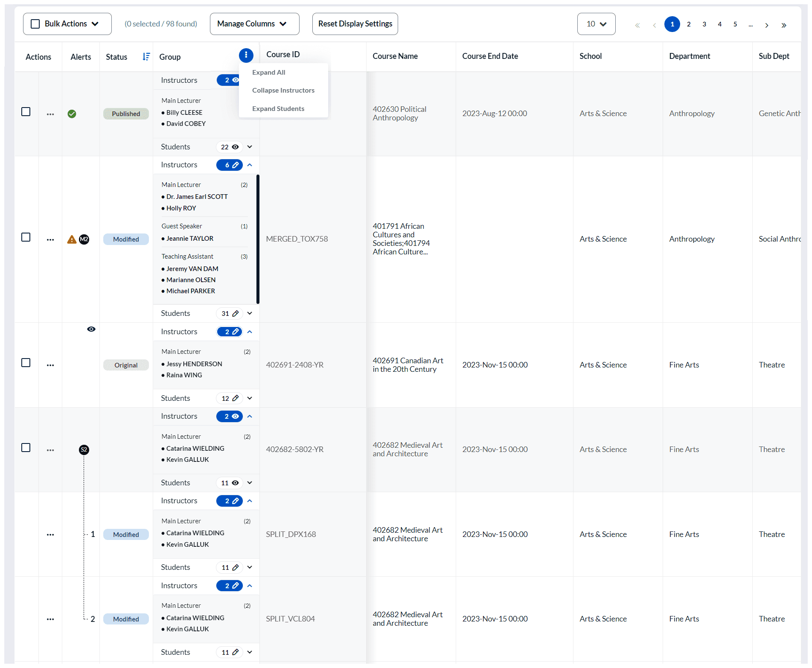Open the page size 10 dropdown

pos(596,24)
